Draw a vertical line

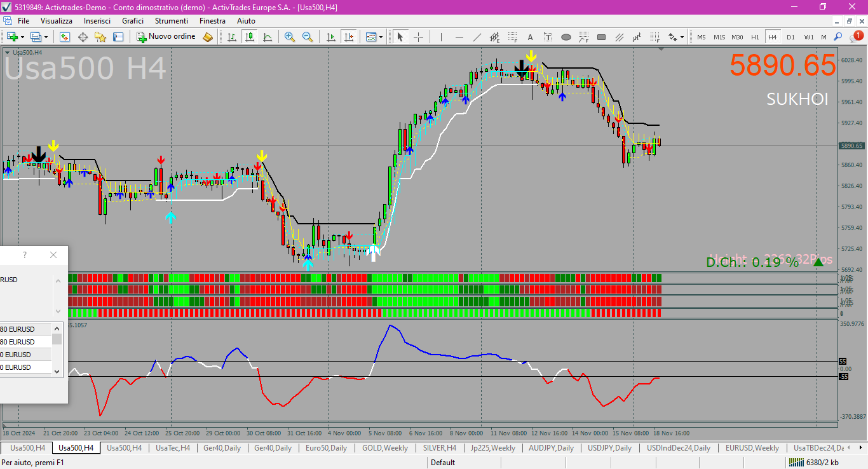[441, 37]
